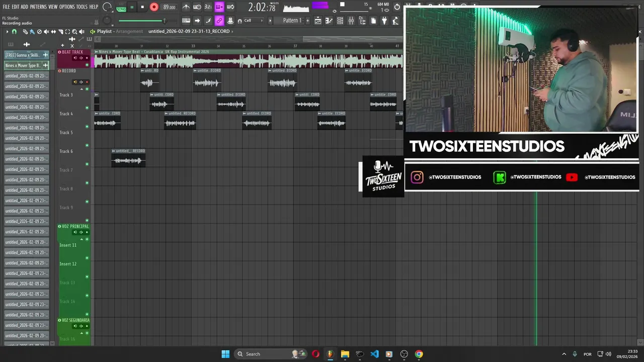Click the tempo field showing 89.000
644x362 pixels.
point(169,7)
